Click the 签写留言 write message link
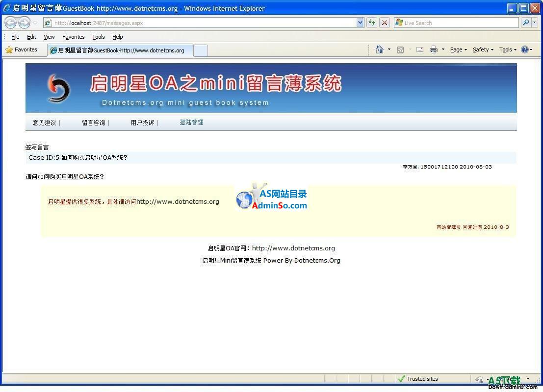 pyautogui.click(x=37, y=147)
